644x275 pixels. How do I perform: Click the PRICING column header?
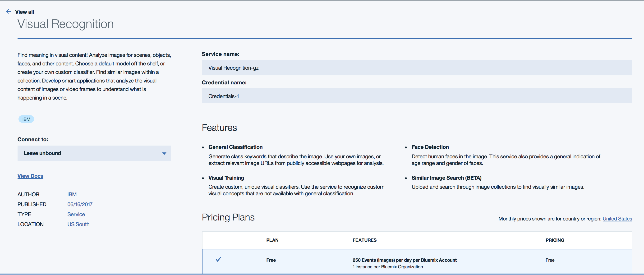point(555,240)
